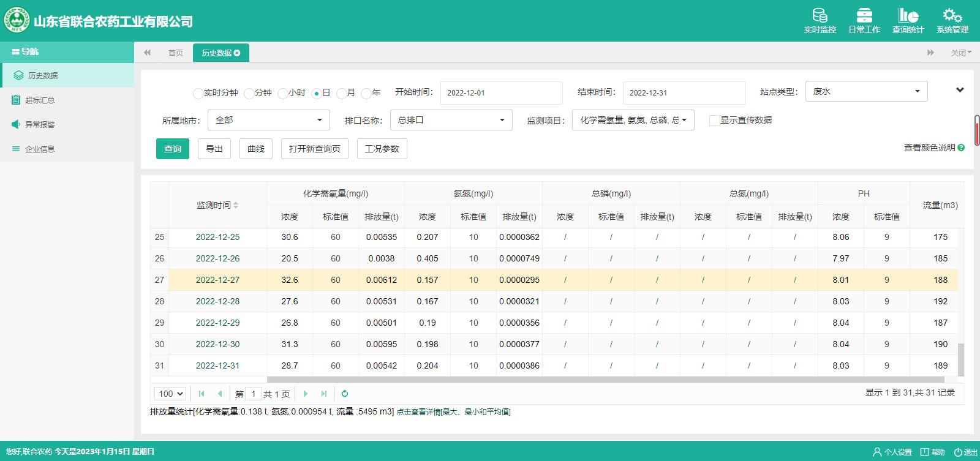Click the 流量(m3) column header
980x461 pixels.
tap(940, 205)
